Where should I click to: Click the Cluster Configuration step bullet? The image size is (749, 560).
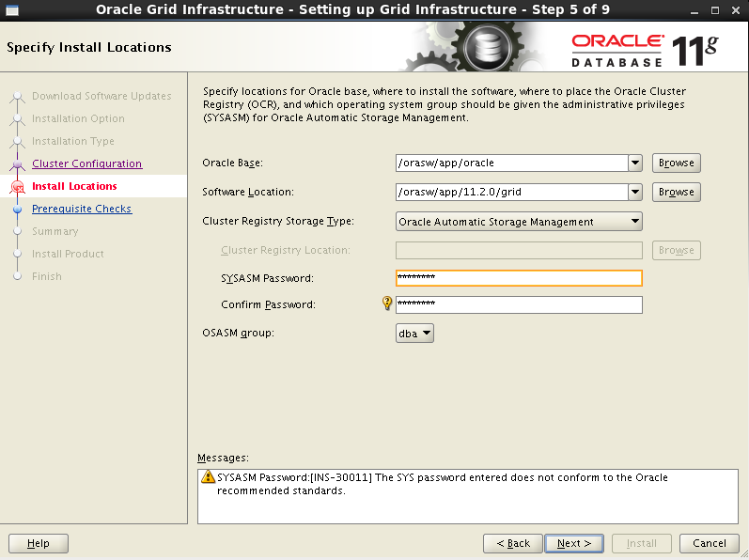18,164
